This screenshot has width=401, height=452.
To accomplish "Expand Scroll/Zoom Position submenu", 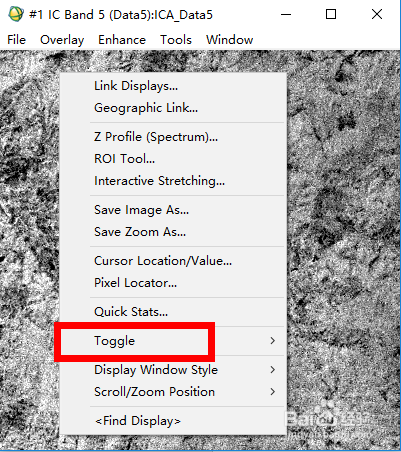I will (173, 392).
